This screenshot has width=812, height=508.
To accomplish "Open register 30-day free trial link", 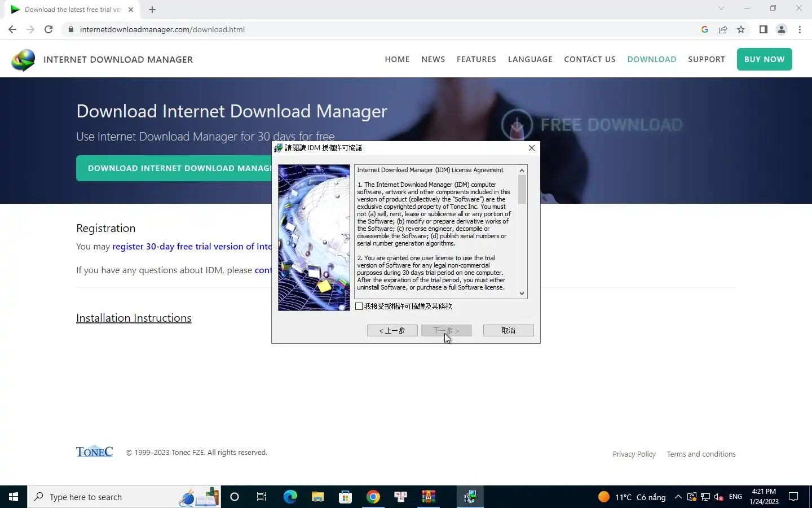I will (x=192, y=247).
